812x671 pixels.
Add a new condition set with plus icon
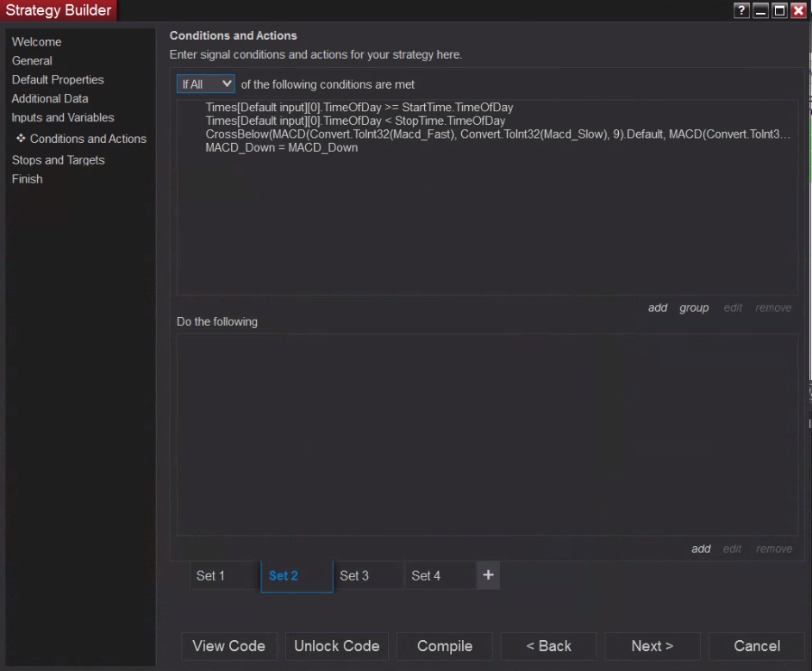coord(488,575)
